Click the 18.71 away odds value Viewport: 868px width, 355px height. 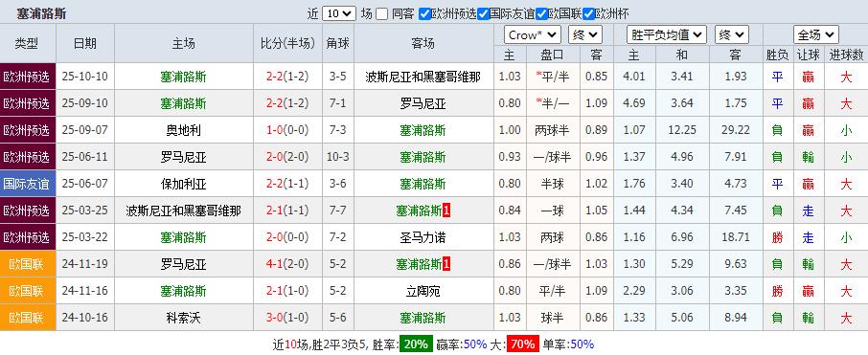pos(736,237)
